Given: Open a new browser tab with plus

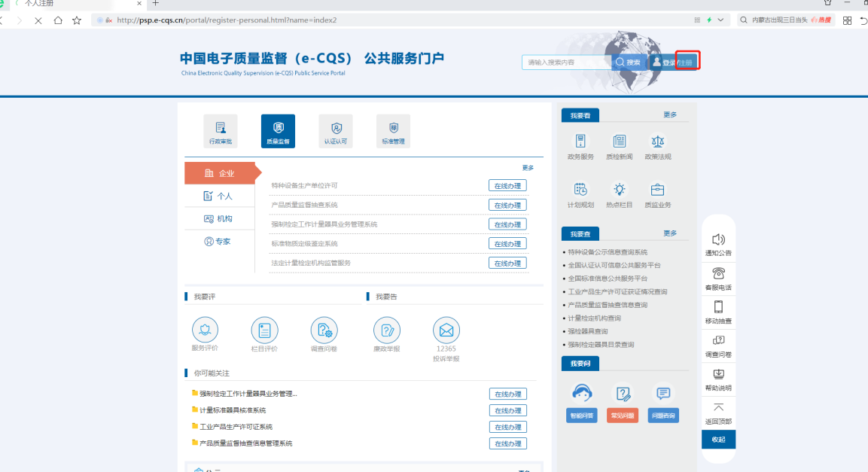Looking at the screenshot, I should pyautogui.click(x=156, y=3).
